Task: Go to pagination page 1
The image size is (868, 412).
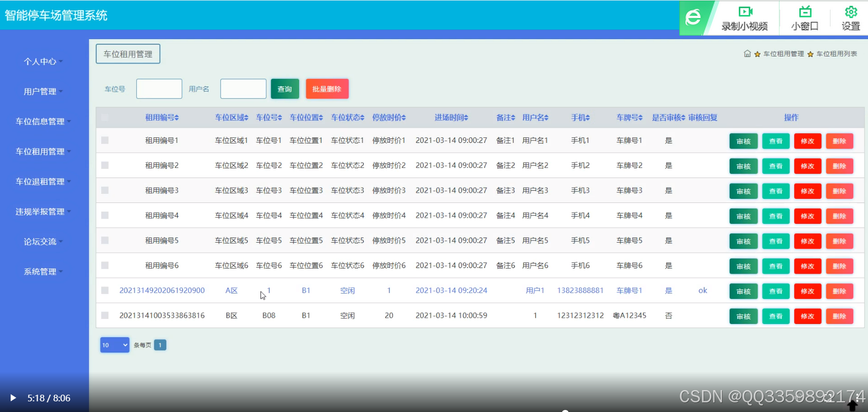Action: 160,345
